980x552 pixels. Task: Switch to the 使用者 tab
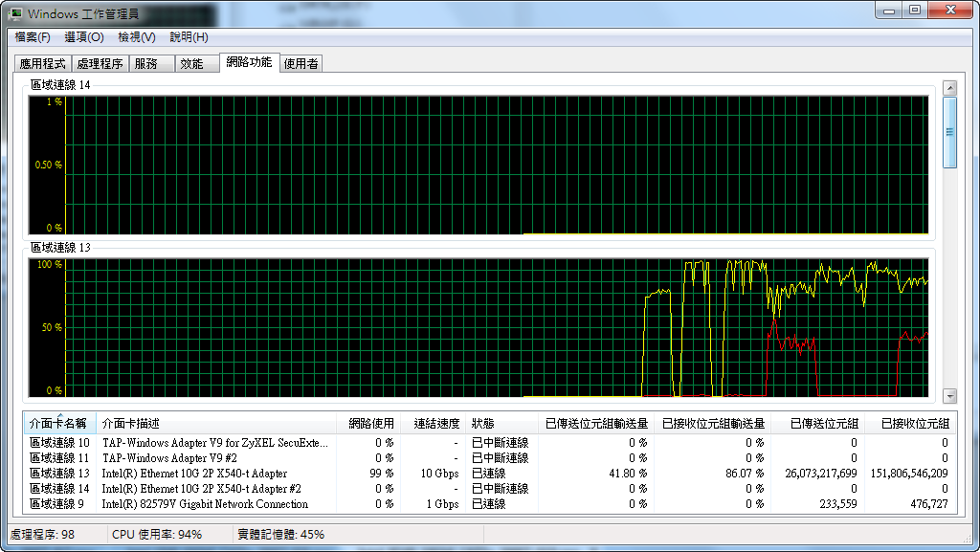301,64
